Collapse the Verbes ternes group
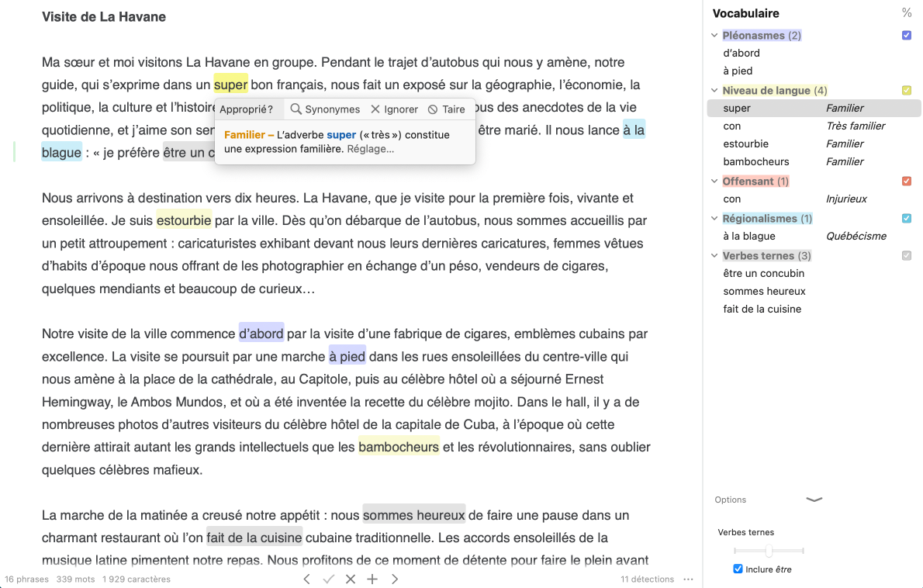The width and height of the screenshot is (923, 588). [714, 255]
